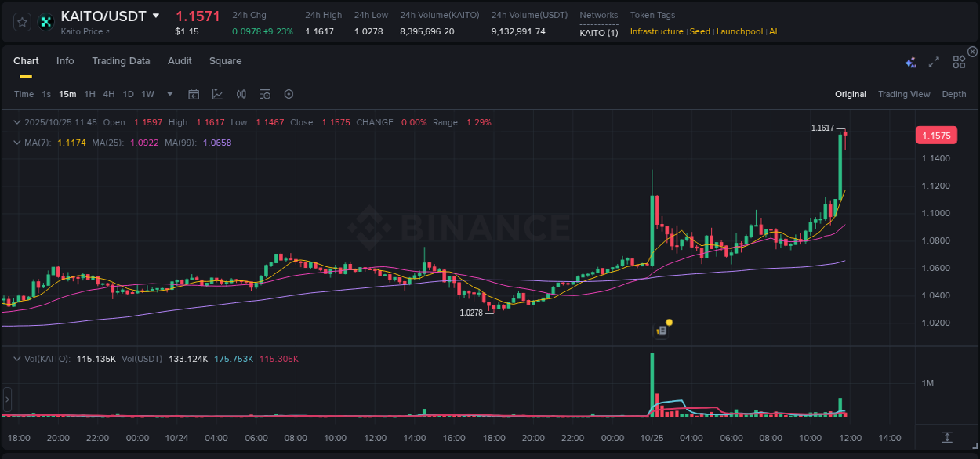Select the OHLC candles display icon
Viewport: 980px width, 459px height.
241,93
